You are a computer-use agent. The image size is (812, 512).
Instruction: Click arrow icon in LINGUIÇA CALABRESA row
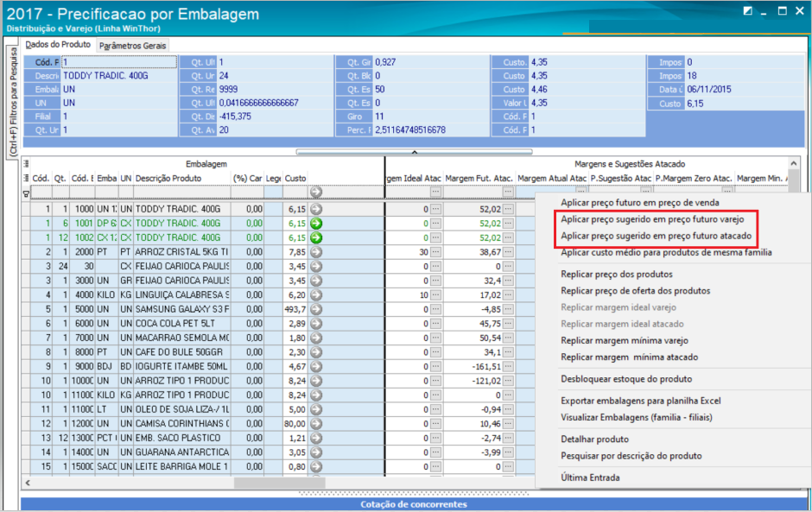[x=316, y=295]
